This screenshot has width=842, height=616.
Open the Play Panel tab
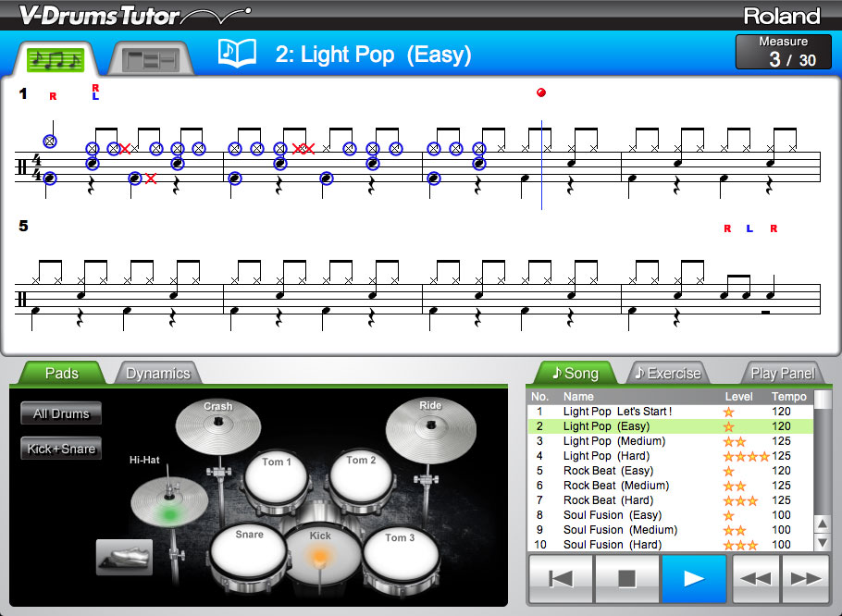782,374
